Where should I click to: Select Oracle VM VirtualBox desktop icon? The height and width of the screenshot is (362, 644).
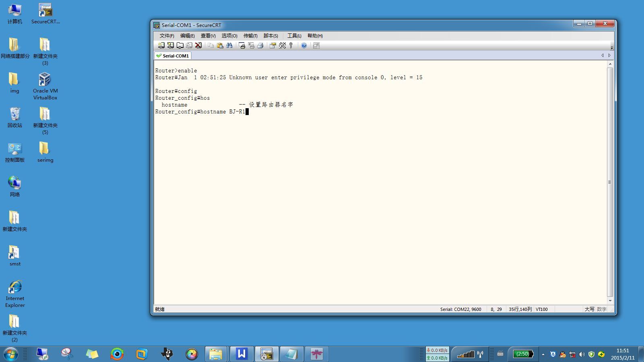[45, 86]
